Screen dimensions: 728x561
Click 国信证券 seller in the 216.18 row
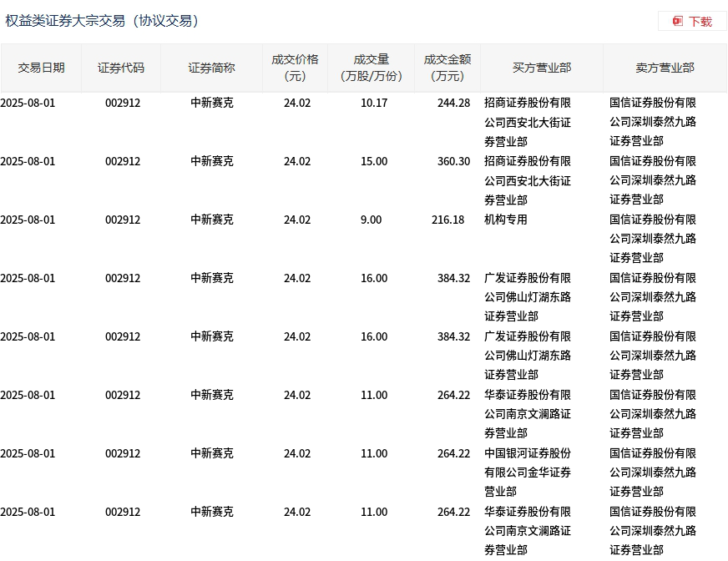pyautogui.click(x=653, y=239)
